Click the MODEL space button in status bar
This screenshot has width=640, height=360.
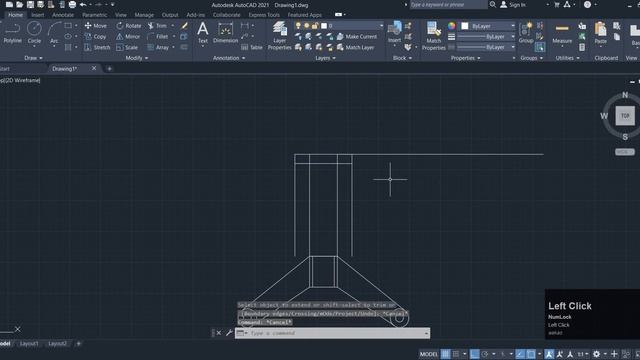(429, 354)
